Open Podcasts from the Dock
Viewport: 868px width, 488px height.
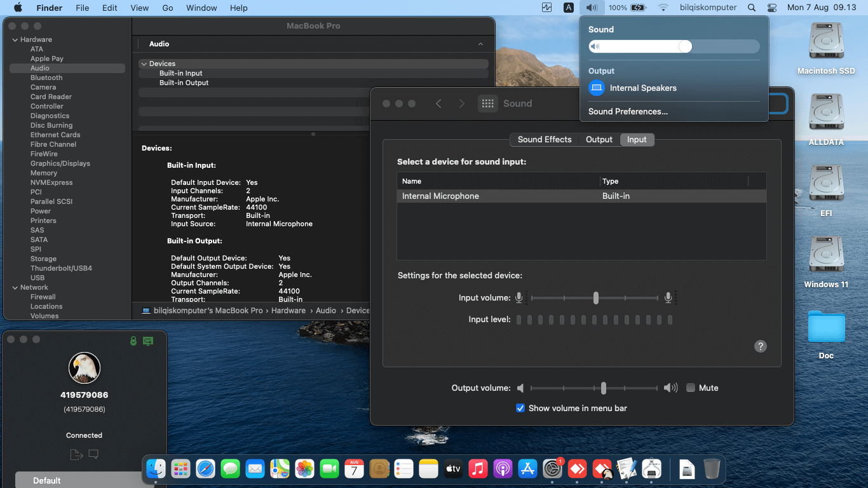(503, 469)
